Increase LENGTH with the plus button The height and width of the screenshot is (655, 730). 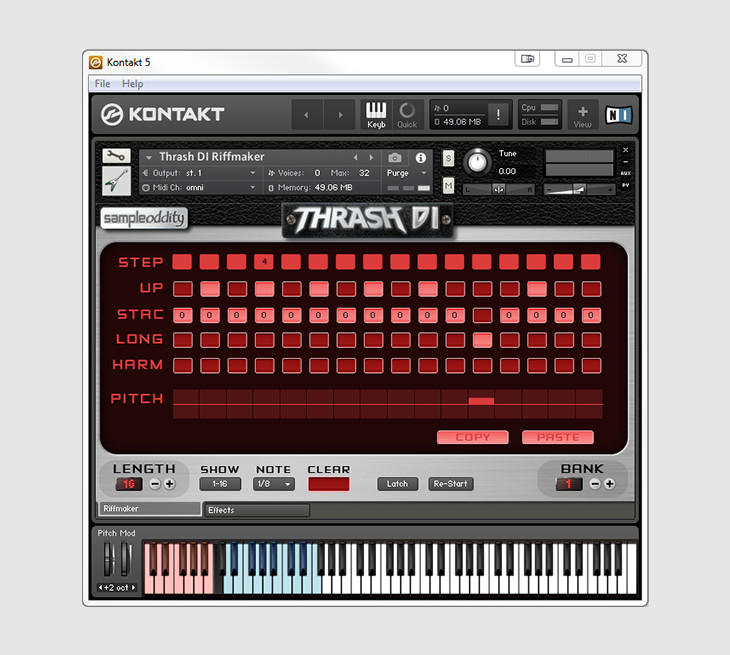point(170,484)
